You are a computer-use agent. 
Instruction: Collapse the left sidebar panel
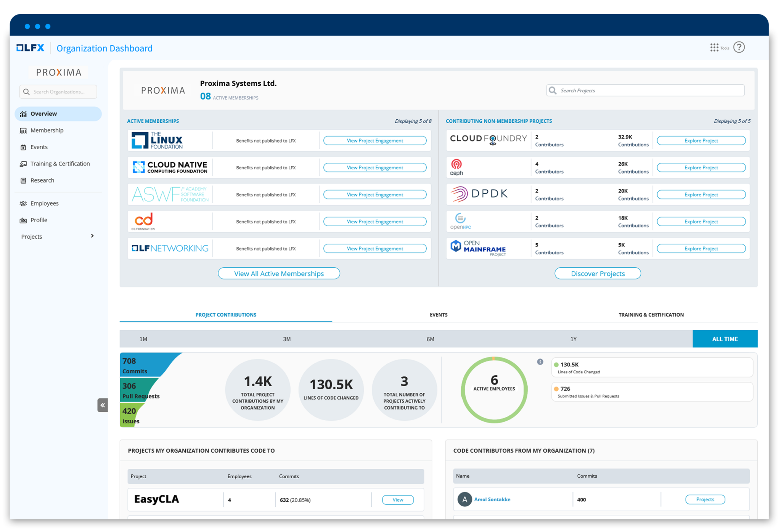tap(103, 405)
